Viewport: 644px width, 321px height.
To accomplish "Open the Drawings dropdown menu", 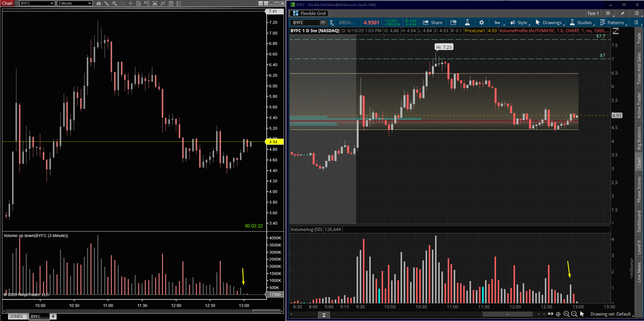I will (x=550, y=22).
